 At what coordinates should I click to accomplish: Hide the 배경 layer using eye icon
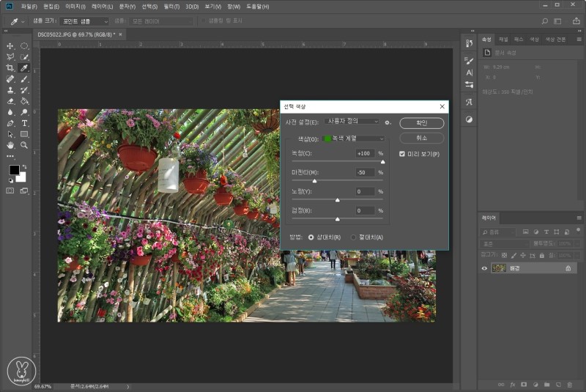tap(484, 268)
